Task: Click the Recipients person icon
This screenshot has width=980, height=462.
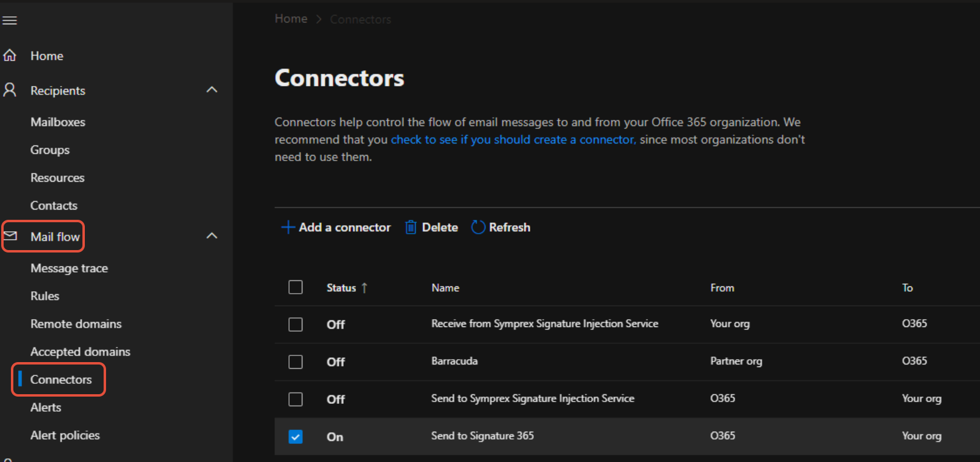Action: (10, 90)
